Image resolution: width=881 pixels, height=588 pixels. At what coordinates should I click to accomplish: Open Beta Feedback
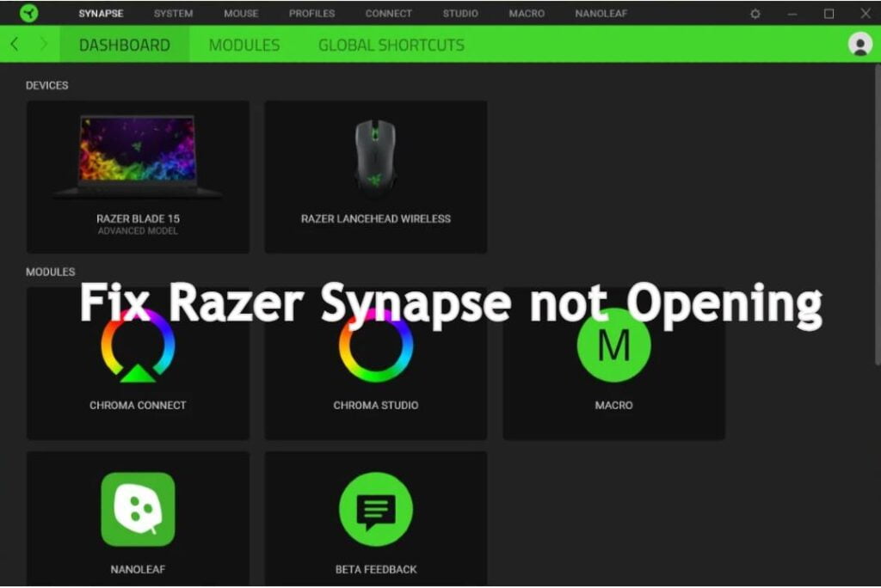(x=376, y=507)
